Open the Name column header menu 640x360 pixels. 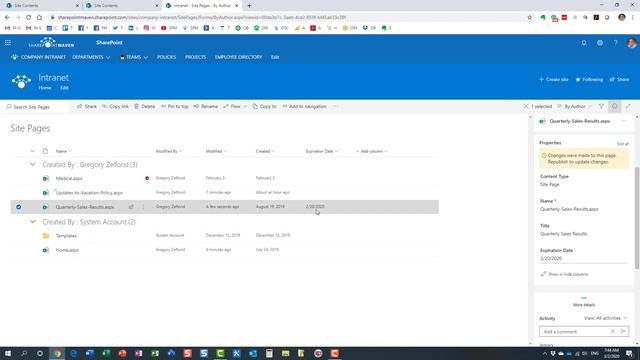pos(63,151)
